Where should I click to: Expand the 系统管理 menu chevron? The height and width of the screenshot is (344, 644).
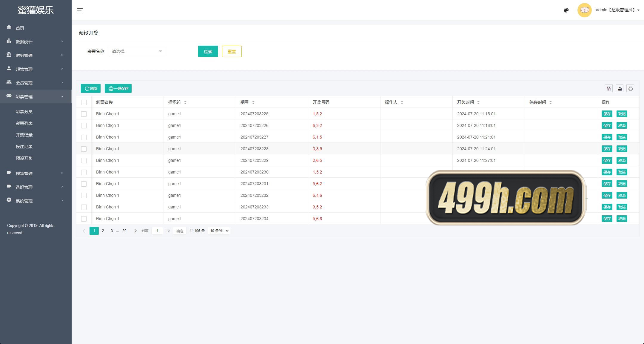pyautogui.click(x=62, y=200)
